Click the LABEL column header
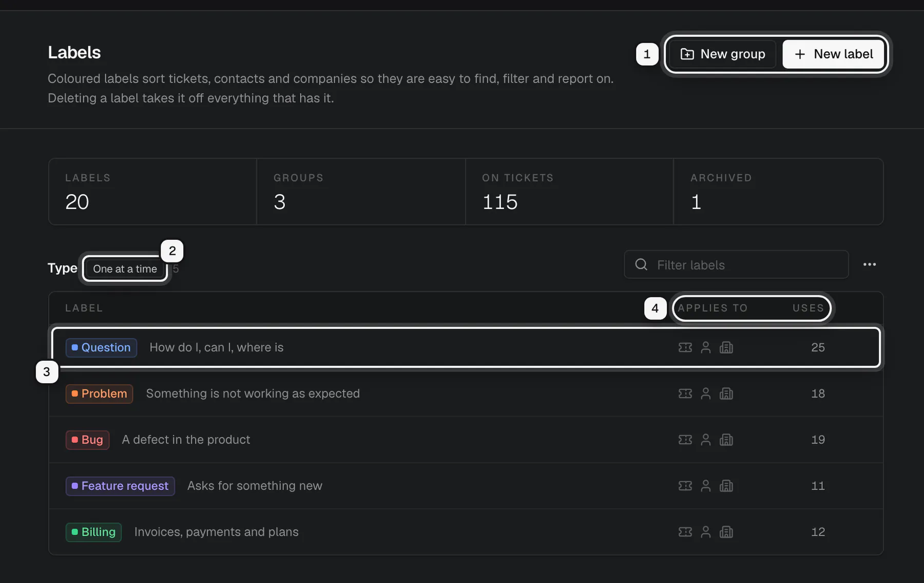 pos(84,308)
